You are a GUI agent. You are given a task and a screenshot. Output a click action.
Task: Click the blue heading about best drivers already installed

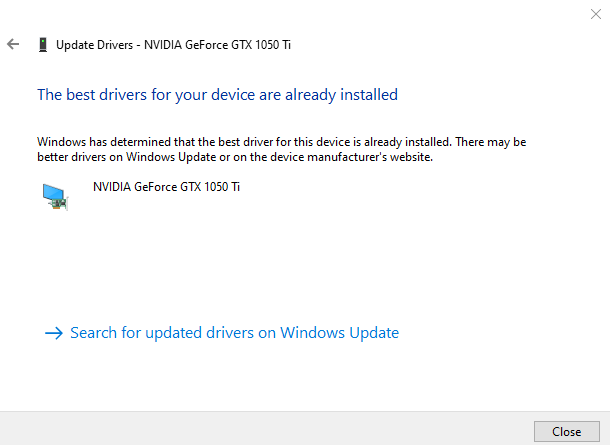pos(217,95)
